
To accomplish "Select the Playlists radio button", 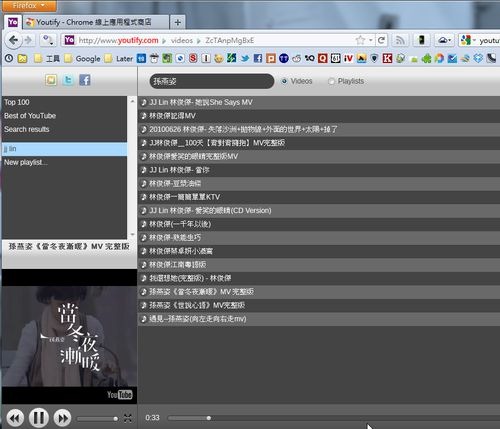I will point(331,81).
